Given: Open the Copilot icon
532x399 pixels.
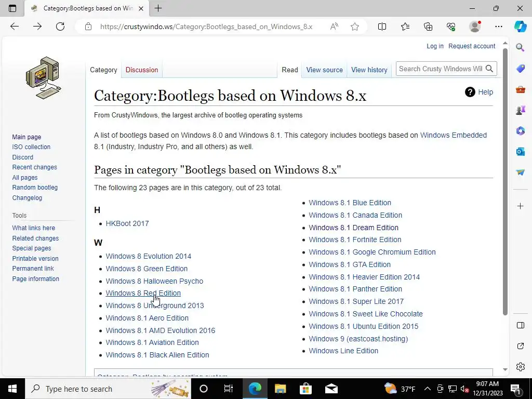Looking at the screenshot, I should click(x=520, y=26).
